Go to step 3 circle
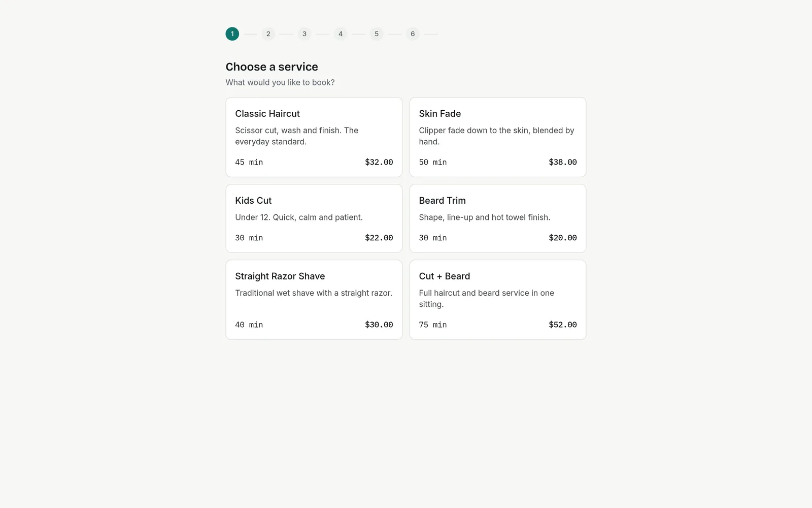Image resolution: width=812 pixels, height=508 pixels. [x=304, y=34]
